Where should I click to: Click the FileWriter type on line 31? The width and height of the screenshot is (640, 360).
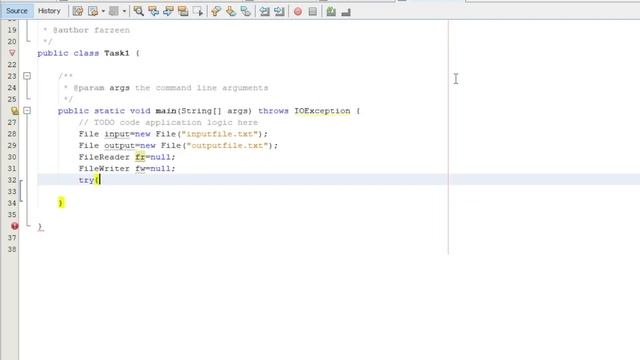(x=104, y=169)
